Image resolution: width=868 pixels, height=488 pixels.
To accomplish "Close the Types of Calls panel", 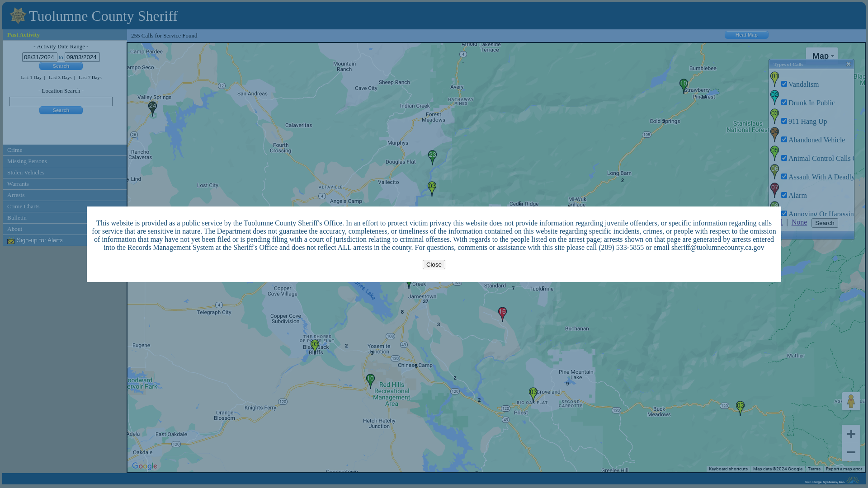I will [849, 64].
